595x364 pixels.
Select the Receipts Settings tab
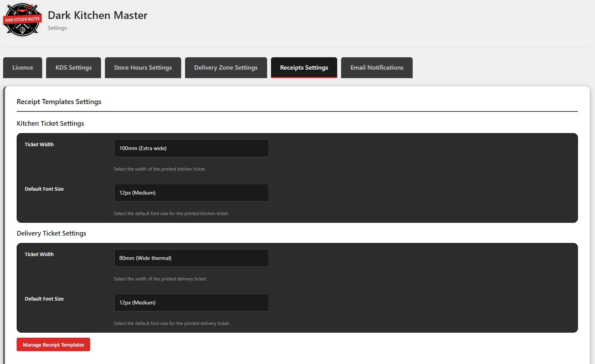pos(304,68)
